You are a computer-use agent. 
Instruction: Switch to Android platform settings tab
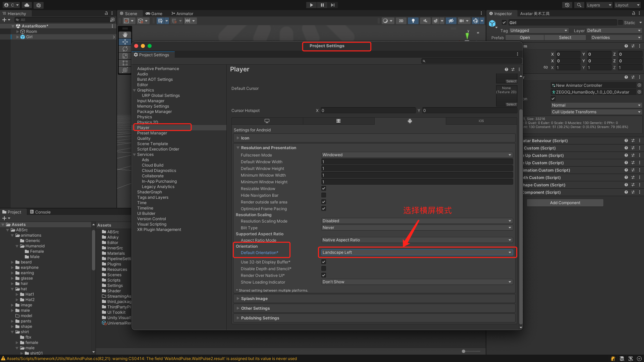coord(410,121)
